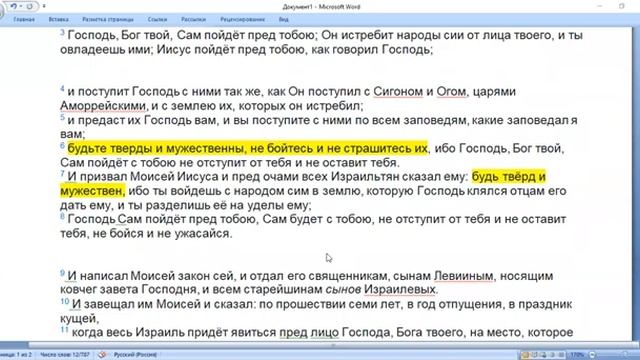Viewport: 640px width, 360px height.
Task: Switch to Web Layout view icon
Action: pyautogui.click(x=543, y=355)
